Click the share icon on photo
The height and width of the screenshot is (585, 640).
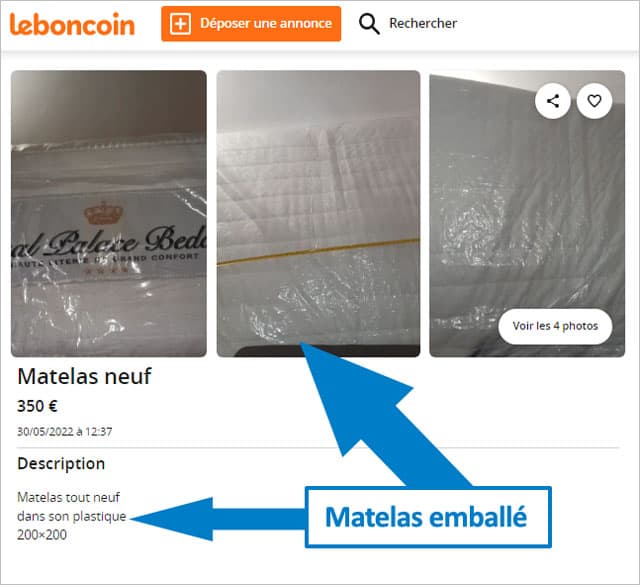pos(553,101)
